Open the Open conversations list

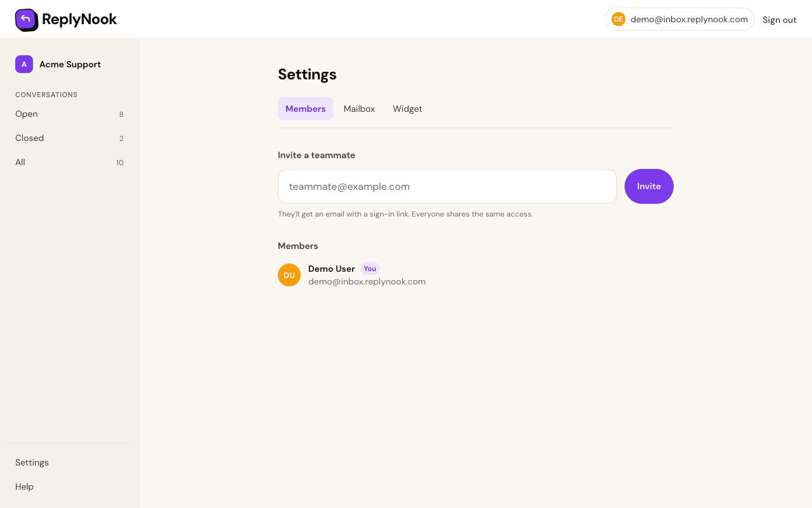(x=70, y=114)
